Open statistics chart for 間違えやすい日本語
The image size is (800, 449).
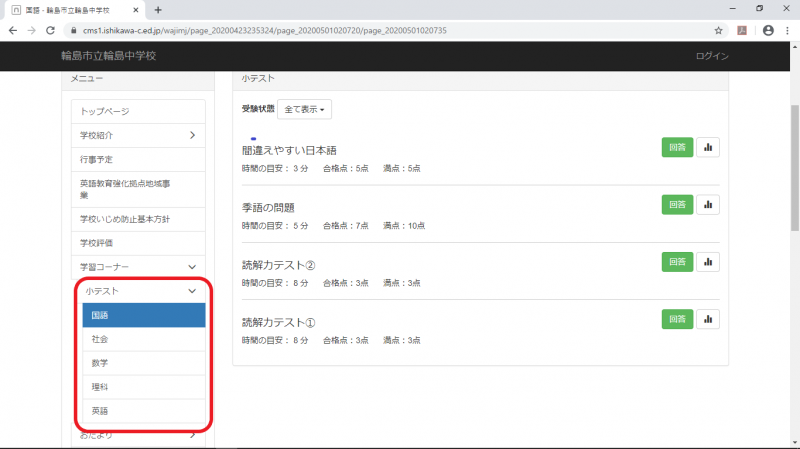pyautogui.click(x=708, y=147)
